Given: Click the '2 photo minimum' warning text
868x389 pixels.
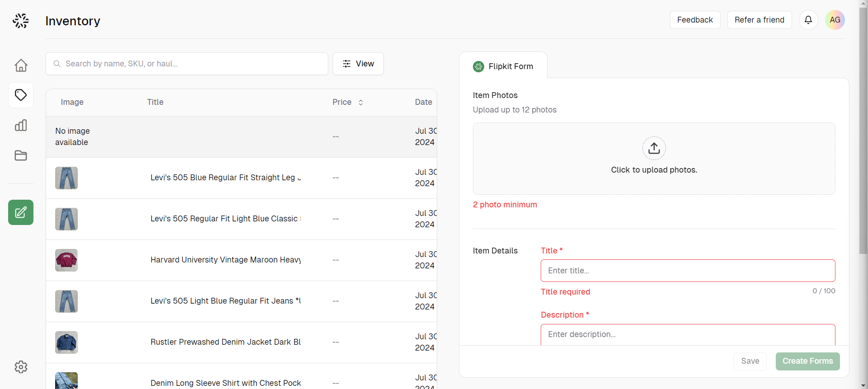Looking at the screenshot, I should [505, 205].
